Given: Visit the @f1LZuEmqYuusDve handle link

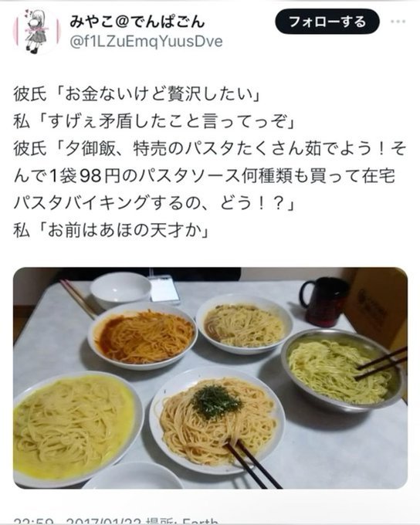Looking at the screenshot, I should (146, 42).
